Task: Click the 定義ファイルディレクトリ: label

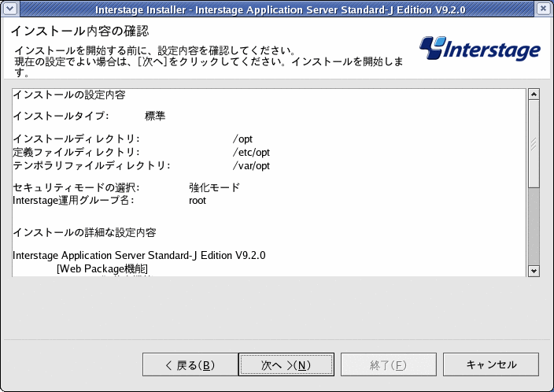Action: tap(76, 153)
